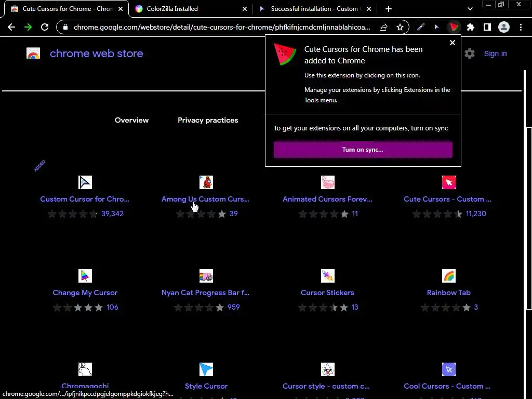Click the browser back arrow
The width and height of the screenshot is (532, 399).
11,27
